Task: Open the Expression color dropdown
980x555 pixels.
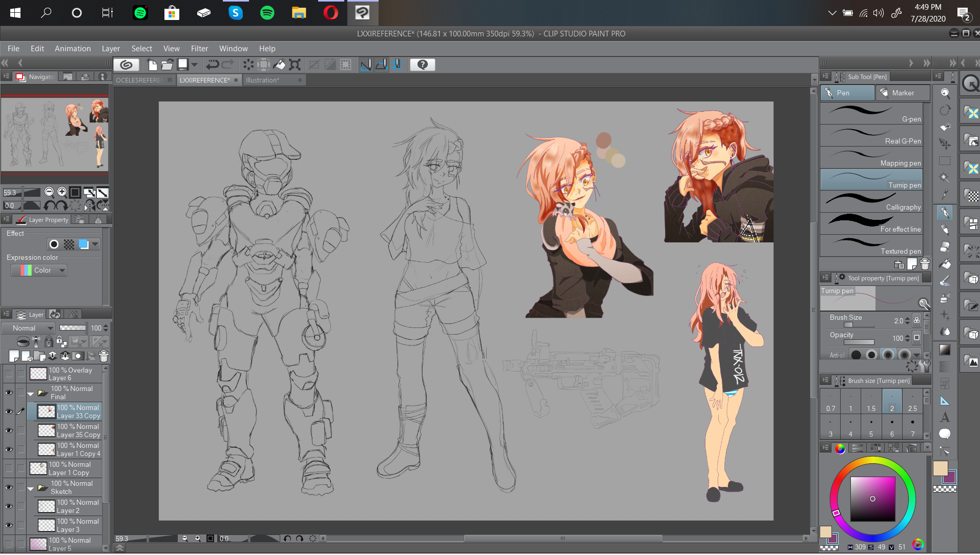Action: [x=39, y=270]
